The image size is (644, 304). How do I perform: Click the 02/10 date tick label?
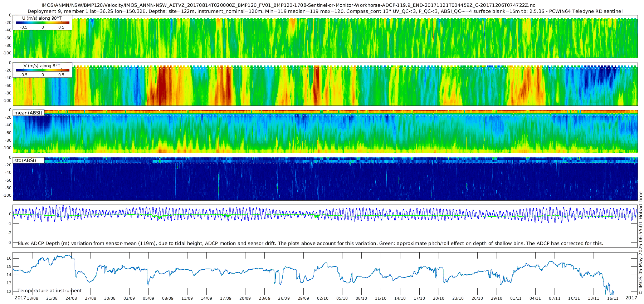[322, 298]
